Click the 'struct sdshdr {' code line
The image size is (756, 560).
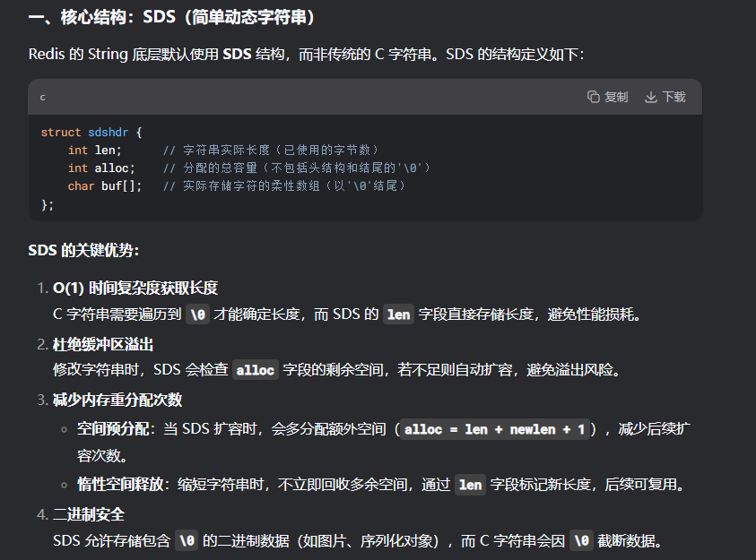pyautogui.click(x=91, y=132)
